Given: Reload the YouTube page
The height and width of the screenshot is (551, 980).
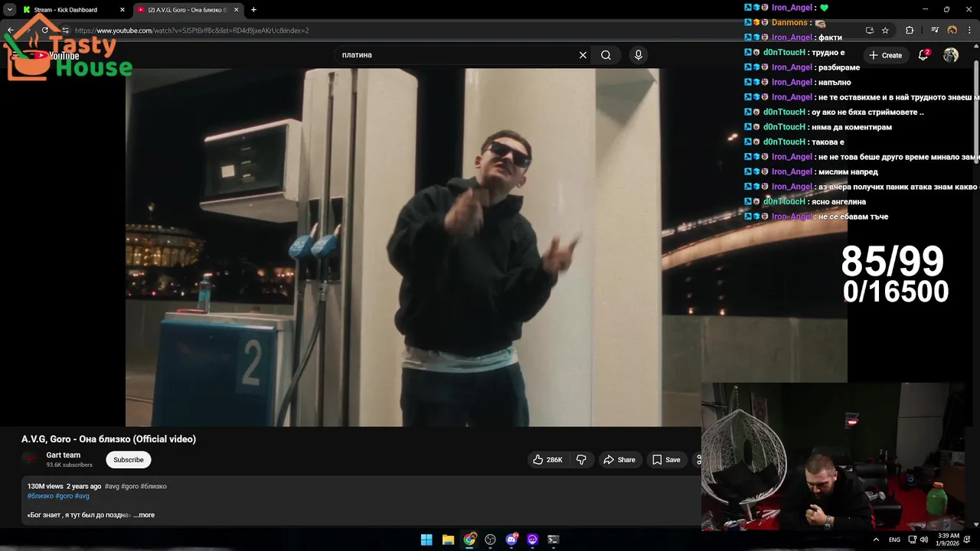Looking at the screenshot, I should tap(45, 31).
